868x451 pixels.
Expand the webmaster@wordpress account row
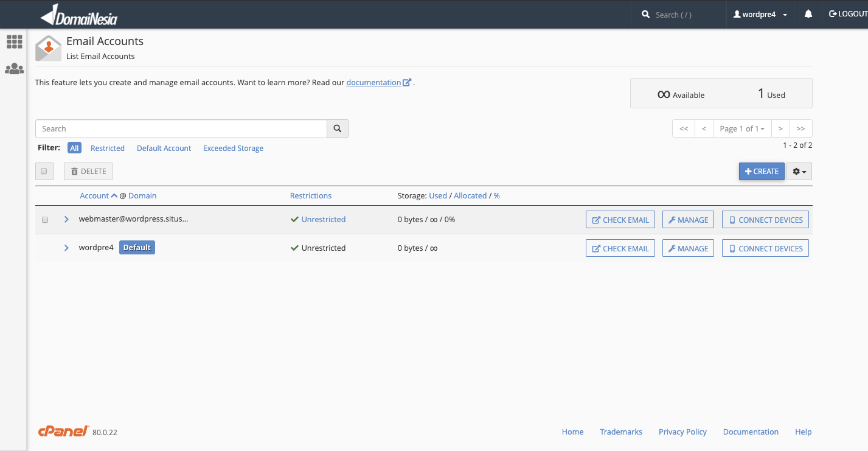66,220
